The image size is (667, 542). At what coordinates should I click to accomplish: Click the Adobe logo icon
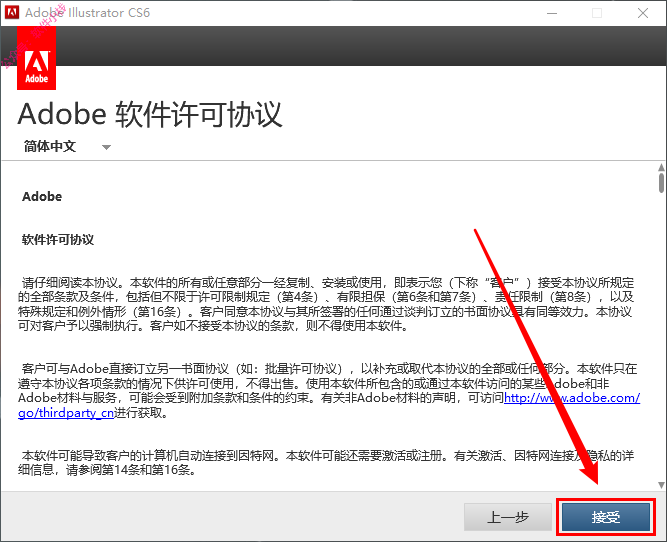click(37, 59)
